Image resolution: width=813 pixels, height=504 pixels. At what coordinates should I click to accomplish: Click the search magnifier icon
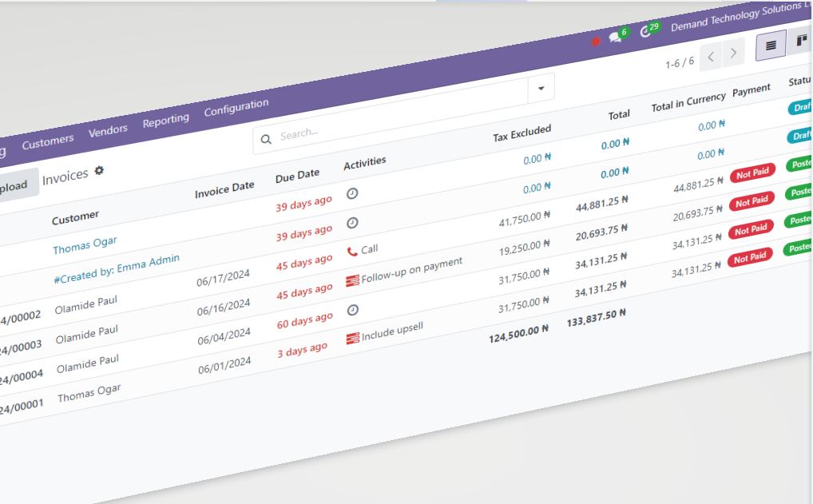[x=266, y=139]
